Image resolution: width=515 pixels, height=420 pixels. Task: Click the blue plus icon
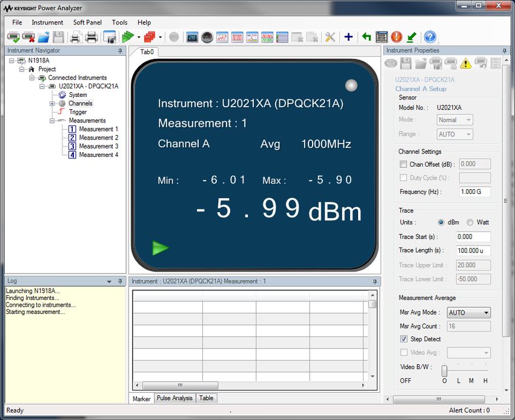[x=348, y=37]
